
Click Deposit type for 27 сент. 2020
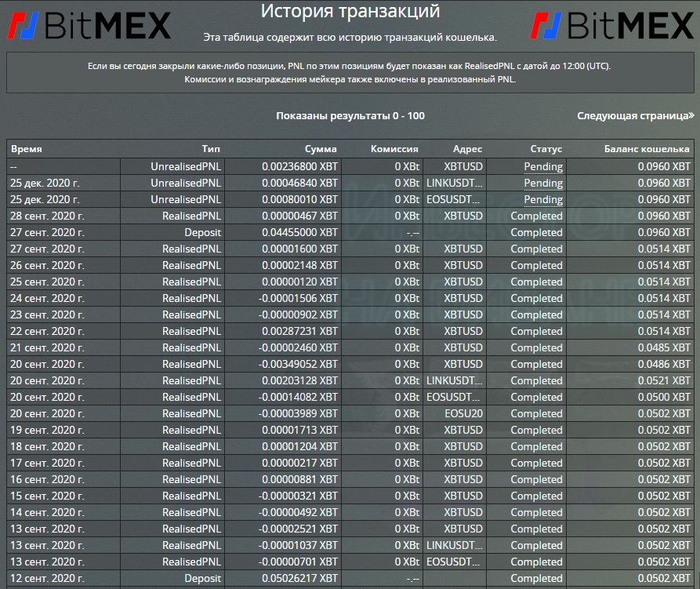click(x=203, y=232)
